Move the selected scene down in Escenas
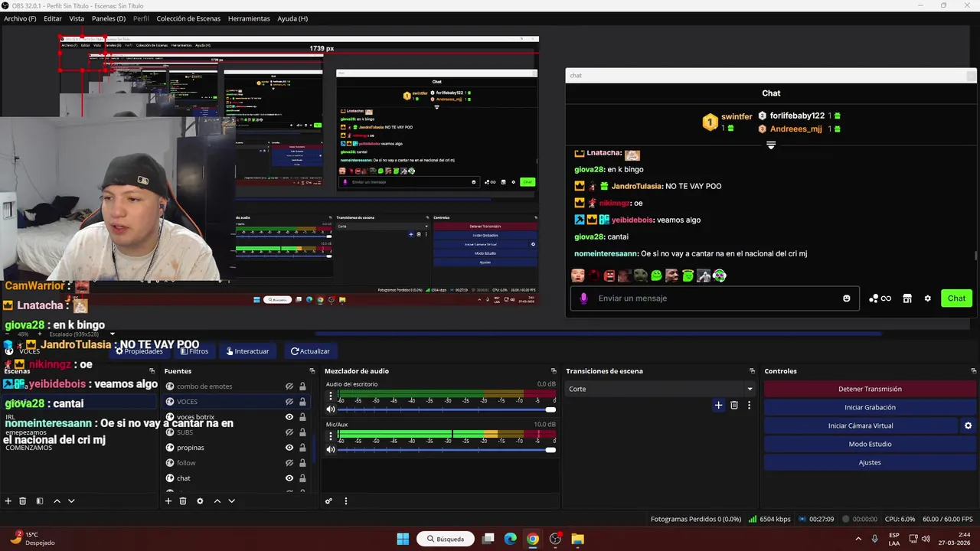Screen dimensions: 980x551 pos(71,501)
